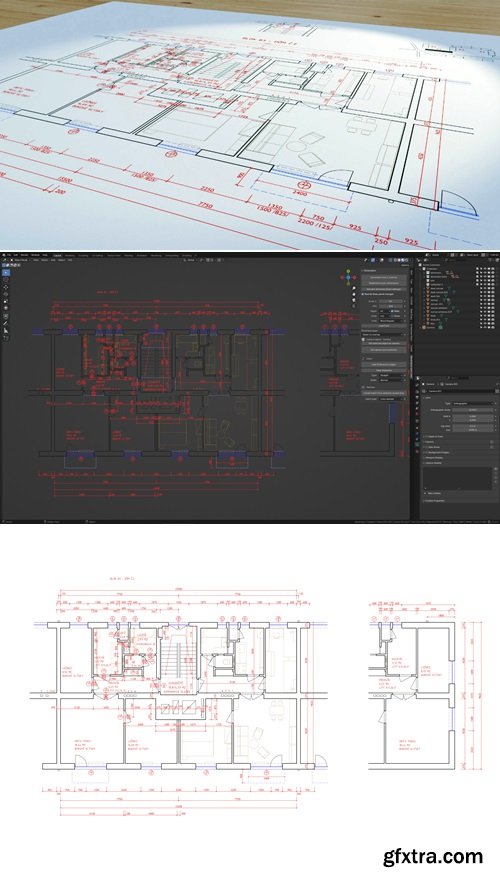Screen dimensions: 500x880
Task: Expand the Depth of Field panel
Action: tap(435, 437)
